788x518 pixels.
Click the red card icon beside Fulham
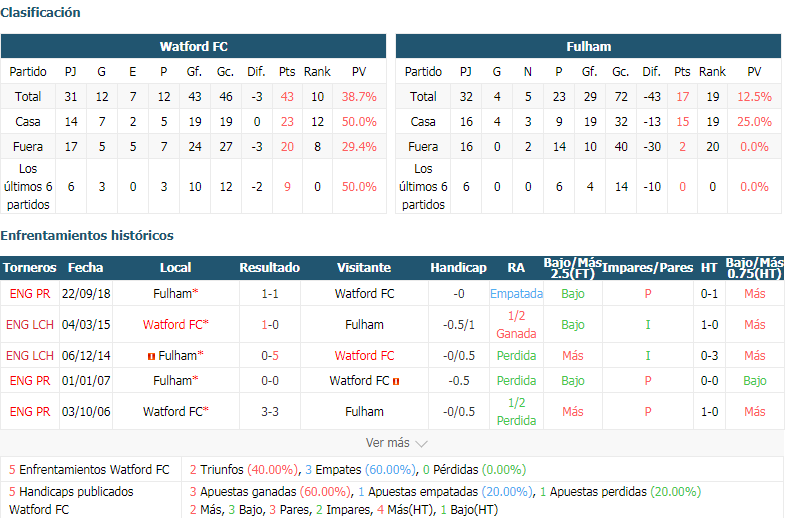(151, 356)
